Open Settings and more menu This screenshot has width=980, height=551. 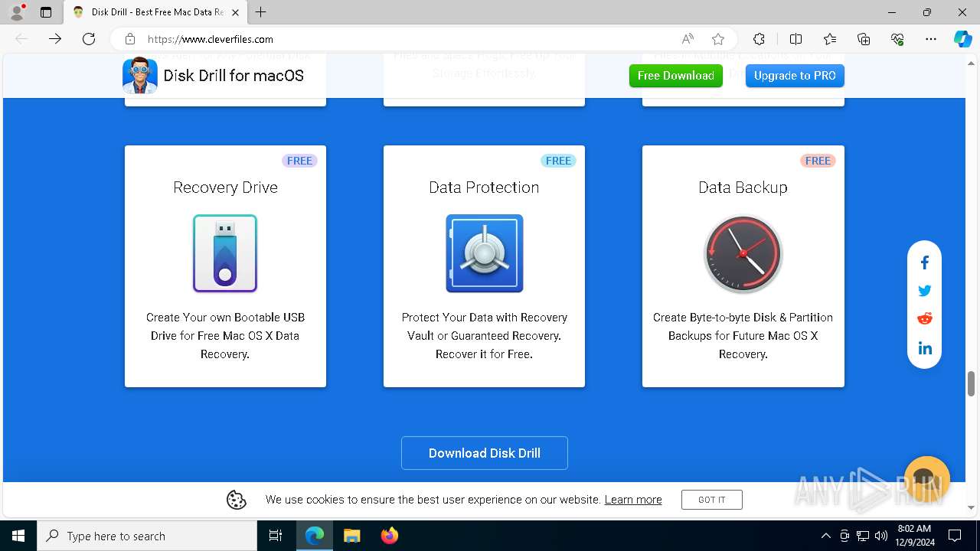tap(931, 39)
